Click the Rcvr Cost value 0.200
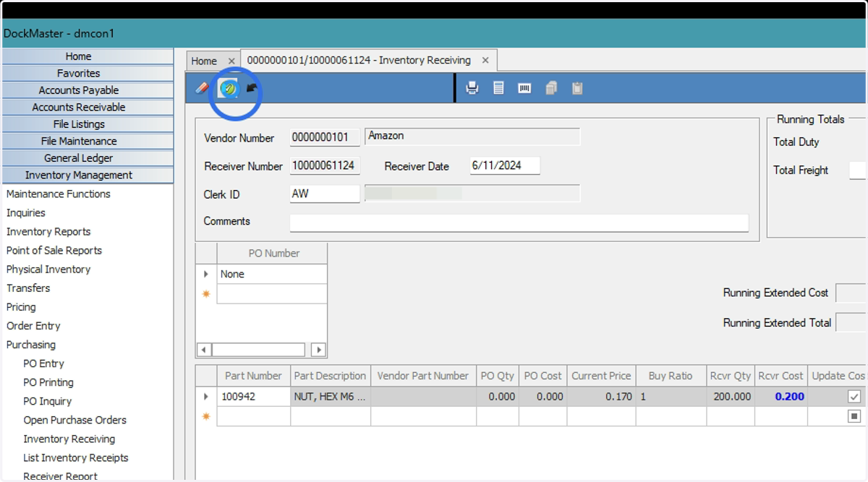 pyautogui.click(x=789, y=397)
